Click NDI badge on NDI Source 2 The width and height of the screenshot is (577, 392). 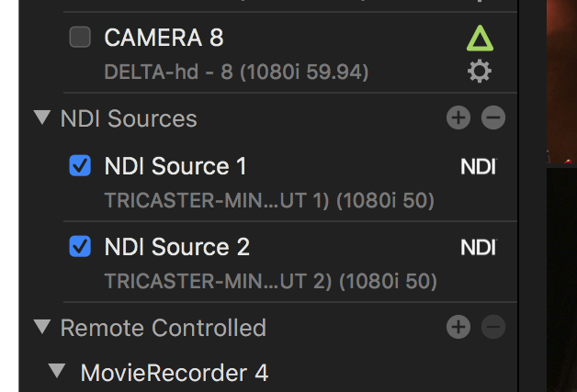[x=478, y=247]
